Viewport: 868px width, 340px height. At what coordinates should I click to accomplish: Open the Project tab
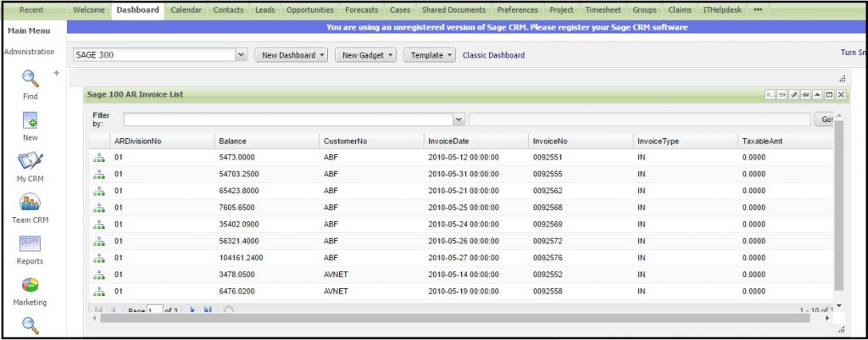point(561,10)
